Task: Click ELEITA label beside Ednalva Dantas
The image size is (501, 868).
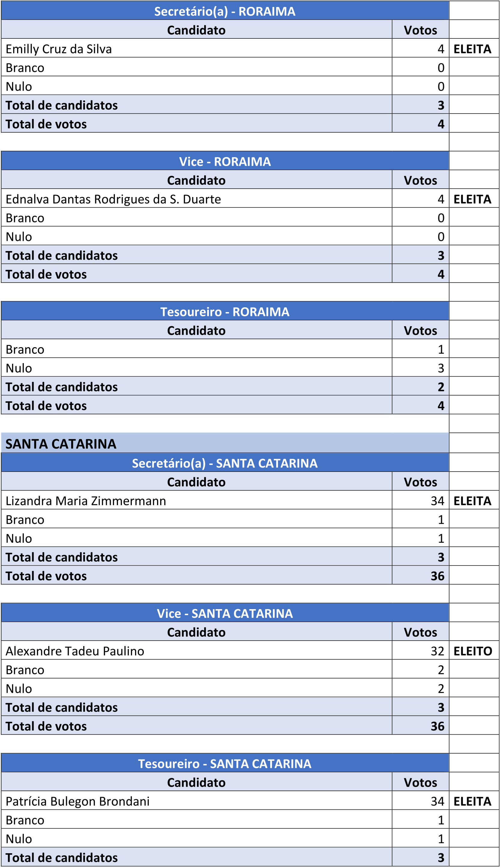Action: click(472, 199)
